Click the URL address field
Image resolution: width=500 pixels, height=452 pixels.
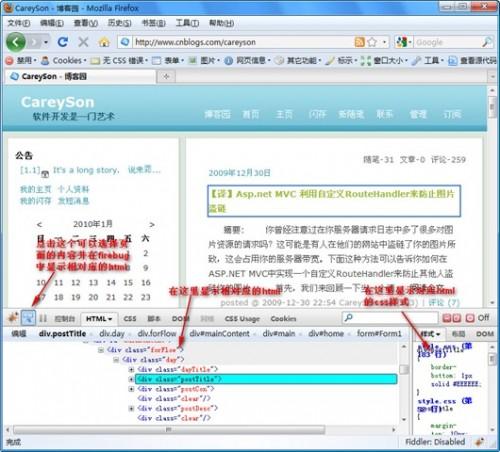pos(243,42)
